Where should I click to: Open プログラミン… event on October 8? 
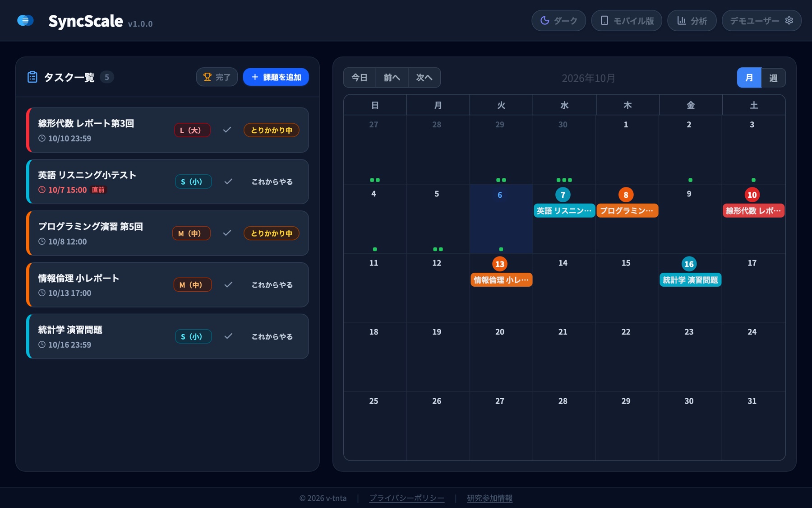(x=627, y=210)
